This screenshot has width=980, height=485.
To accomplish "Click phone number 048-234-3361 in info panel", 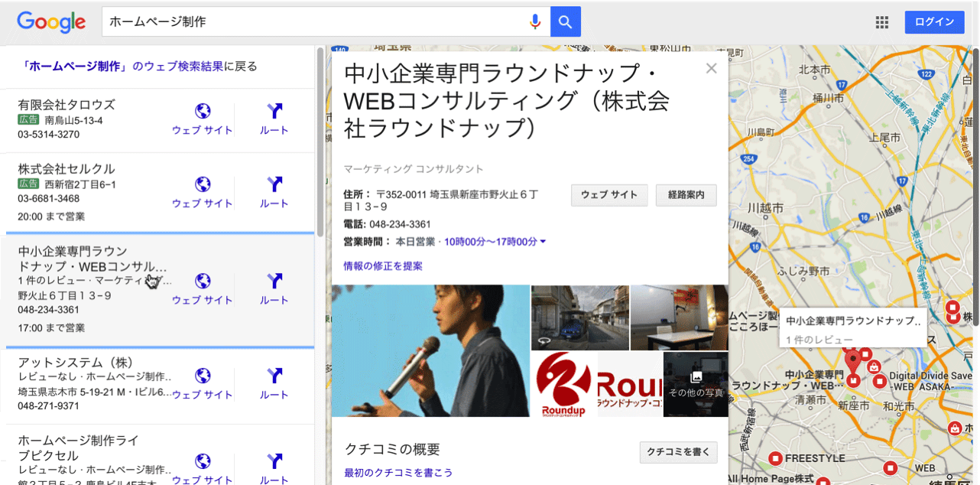I will [400, 224].
